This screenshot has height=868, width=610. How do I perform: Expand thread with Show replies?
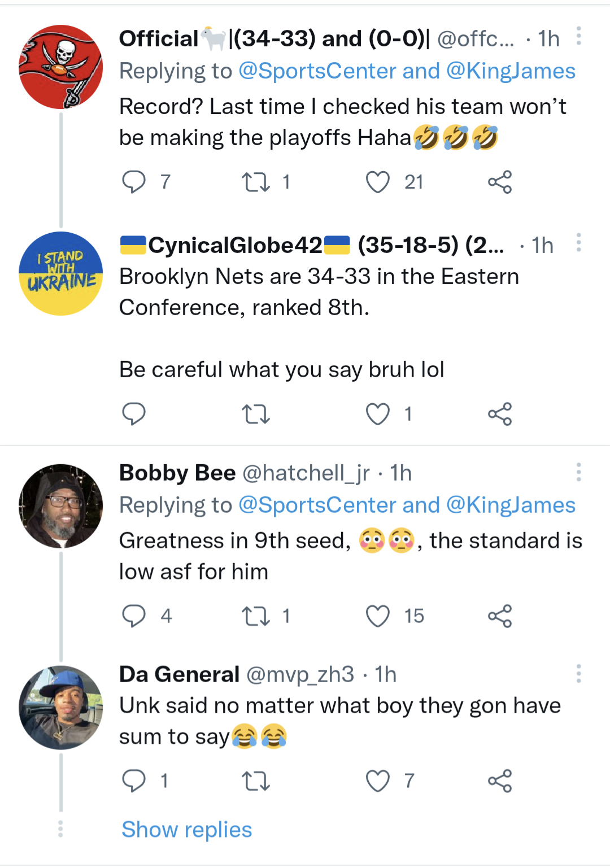(x=186, y=830)
